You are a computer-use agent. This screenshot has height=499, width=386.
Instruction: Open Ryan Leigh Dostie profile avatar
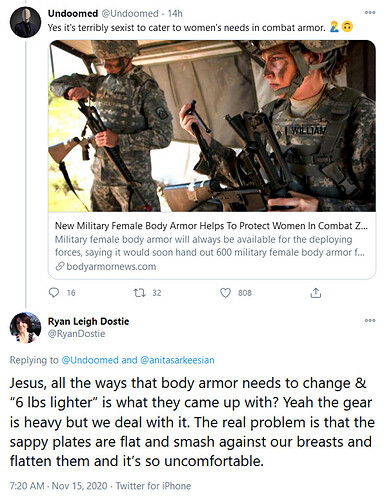tap(25, 327)
